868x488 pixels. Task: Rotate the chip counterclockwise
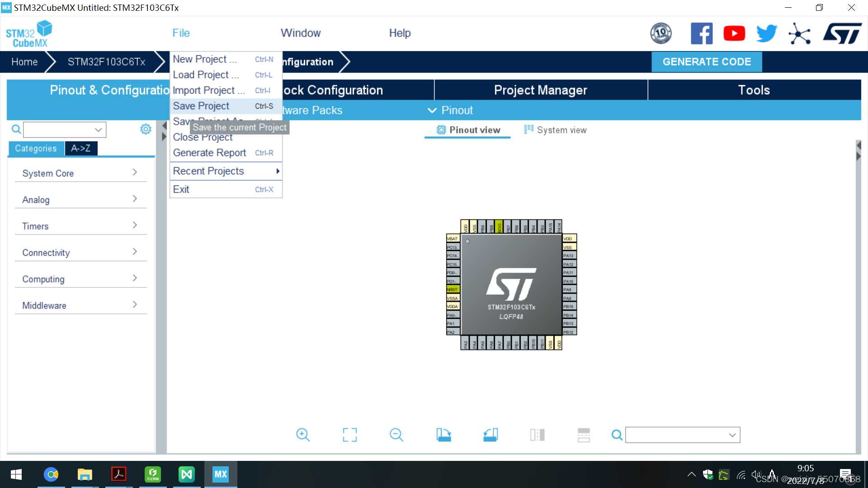click(x=490, y=435)
